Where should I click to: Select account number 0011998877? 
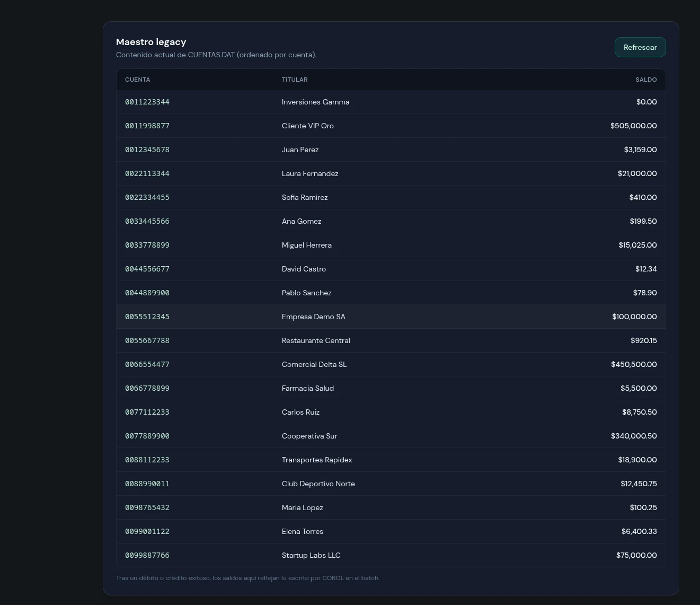pyautogui.click(x=147, y=126)
